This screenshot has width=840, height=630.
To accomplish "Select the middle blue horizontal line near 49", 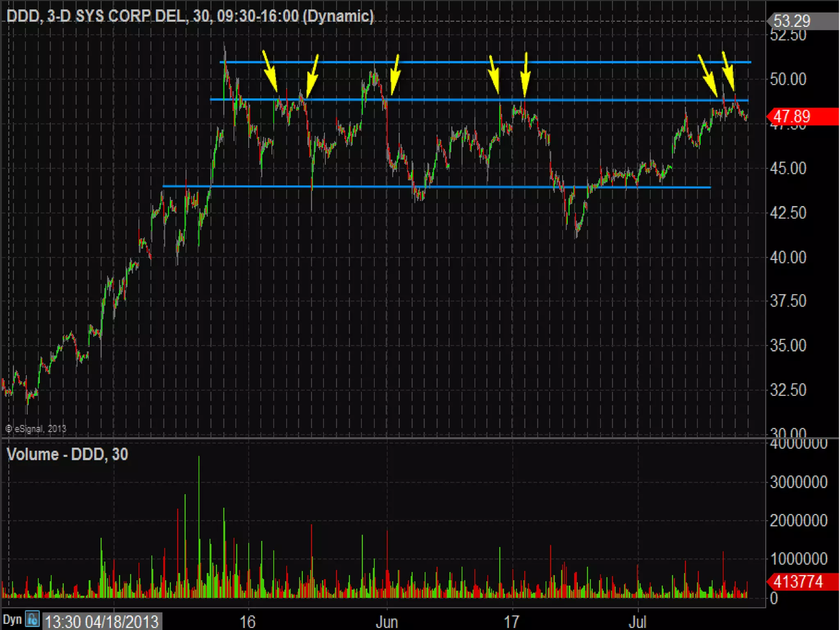I will (451, 100).
